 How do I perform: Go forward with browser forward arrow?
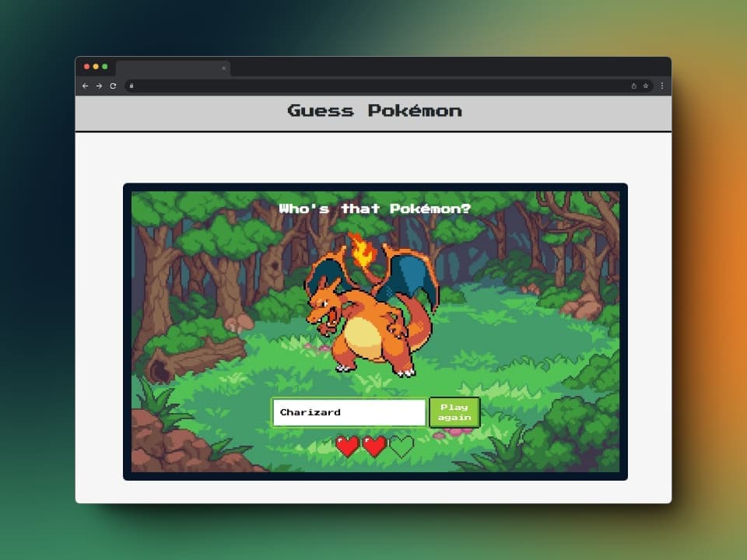pyautogui.click(x=99, y=86)
